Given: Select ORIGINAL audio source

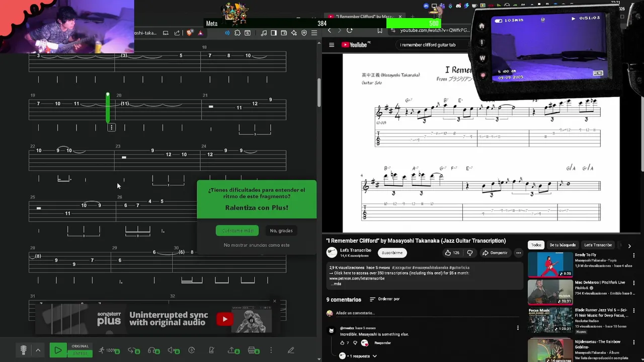Looking at the screenshot, I should [80, 346].
